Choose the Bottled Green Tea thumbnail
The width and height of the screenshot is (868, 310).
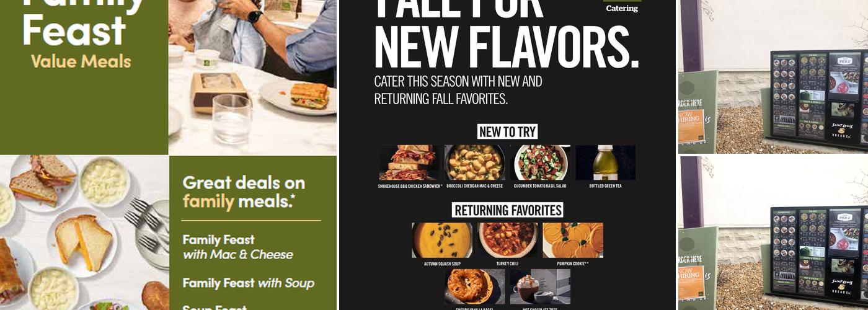click(x=606, y=162)
